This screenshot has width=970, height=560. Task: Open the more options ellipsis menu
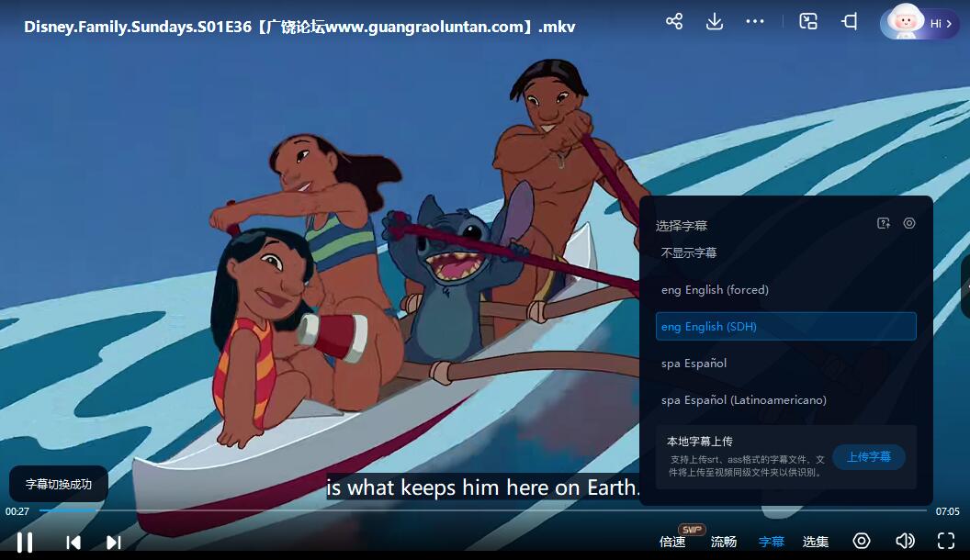(755, 22)
